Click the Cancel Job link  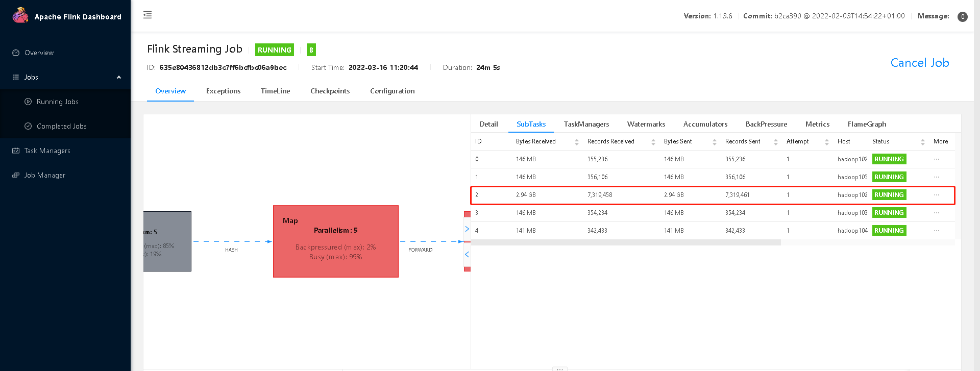[x=920, y=63]
